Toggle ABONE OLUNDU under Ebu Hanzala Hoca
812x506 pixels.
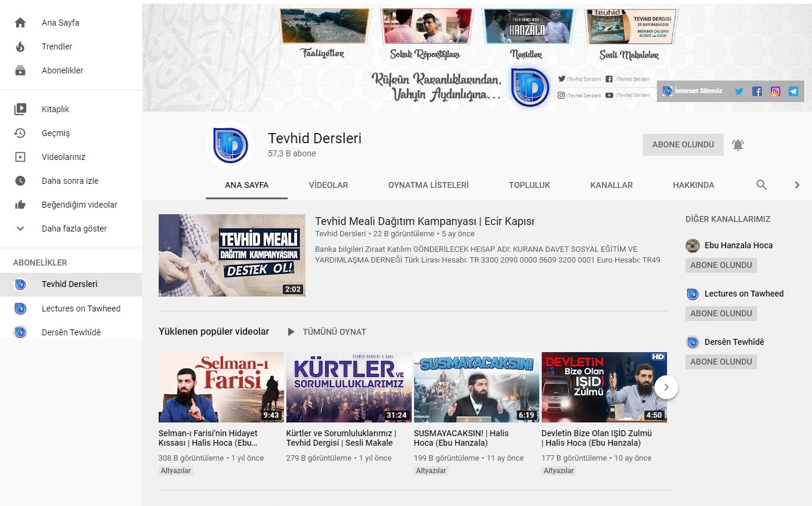point(721,265)
